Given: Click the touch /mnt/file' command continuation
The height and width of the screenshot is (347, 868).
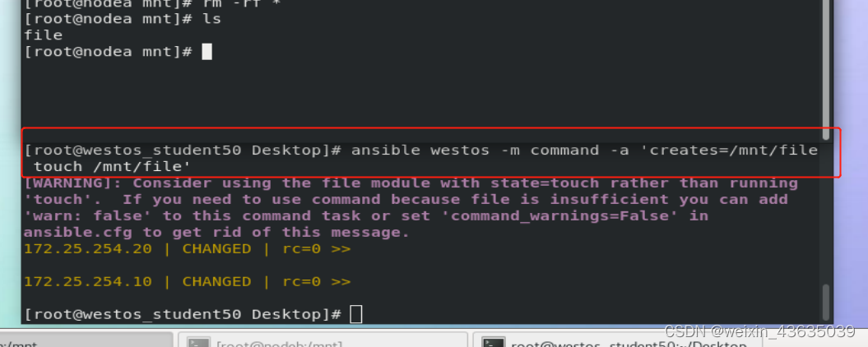Looking at the screenshot, I should tap(112, 167).
